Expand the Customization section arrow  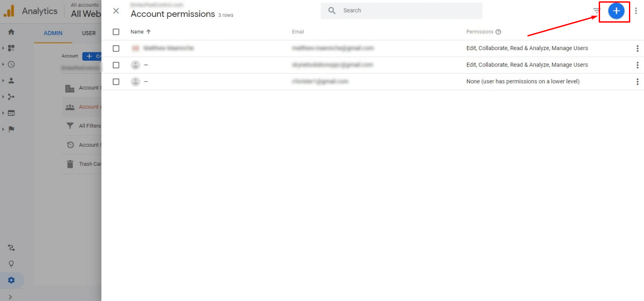(3, 48)
